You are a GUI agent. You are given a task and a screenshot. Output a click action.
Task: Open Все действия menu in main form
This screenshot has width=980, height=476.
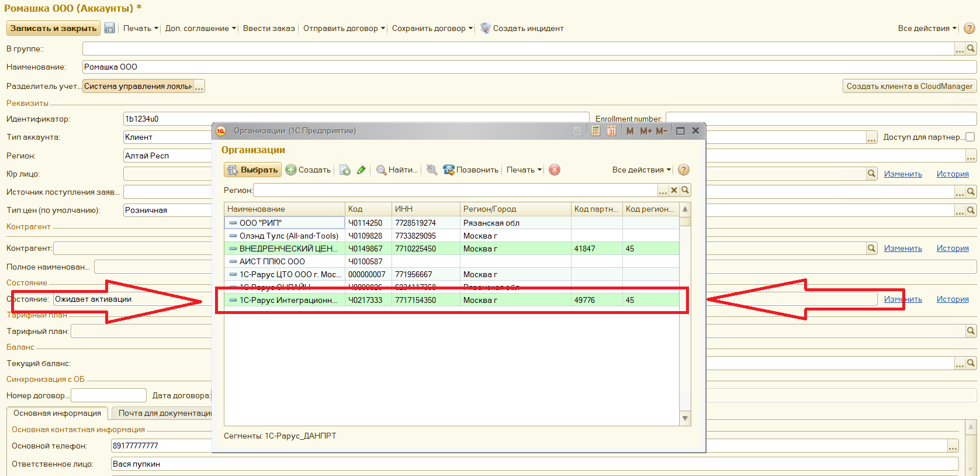coord(927,28)
